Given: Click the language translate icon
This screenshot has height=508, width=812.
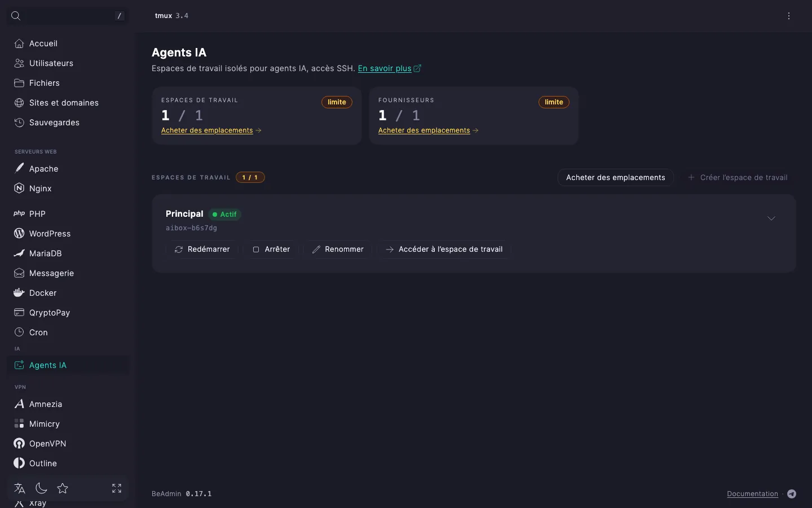Looking at the screenshot, I should (20, 488).
